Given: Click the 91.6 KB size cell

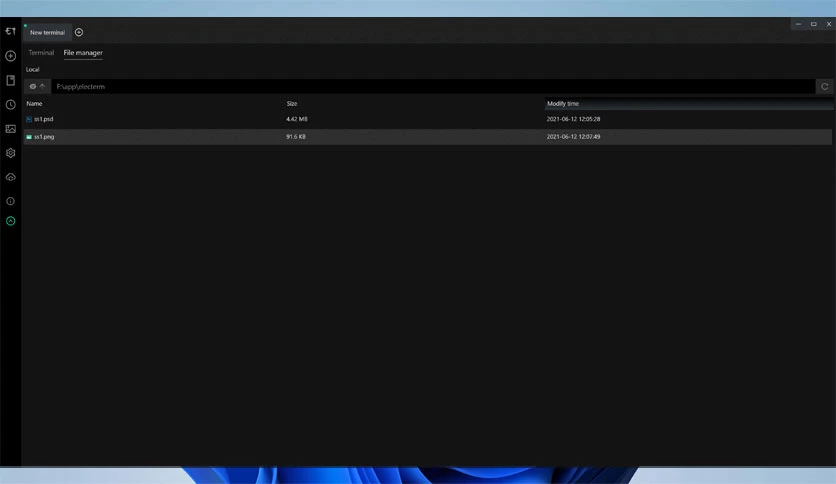Looking at the screenshot, I should (x=296, y=136).
